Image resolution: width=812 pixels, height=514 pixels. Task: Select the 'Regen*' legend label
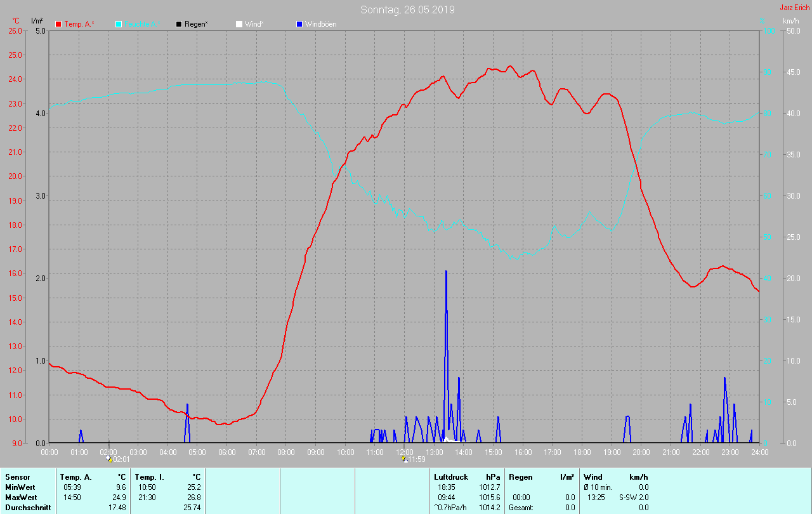[x=196, y=24]
